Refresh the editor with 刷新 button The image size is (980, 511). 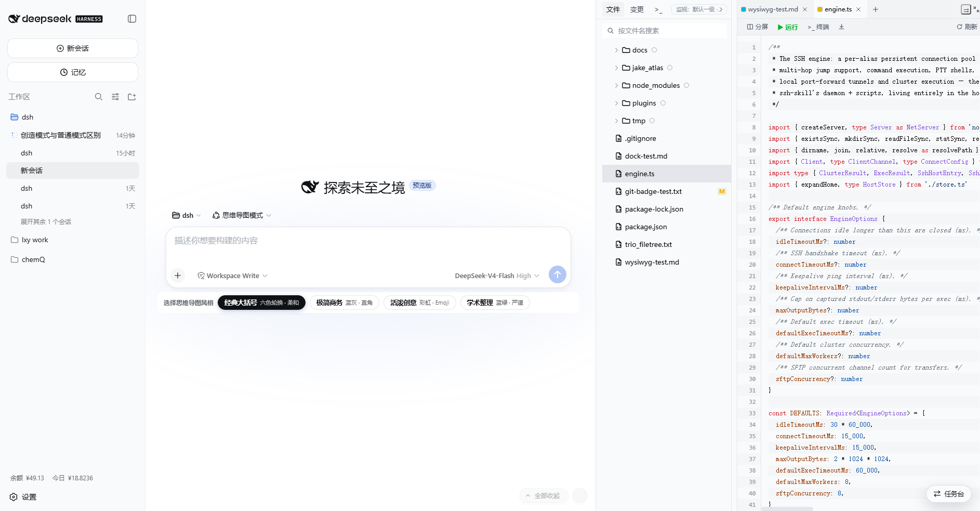click(x=966, y=27)
